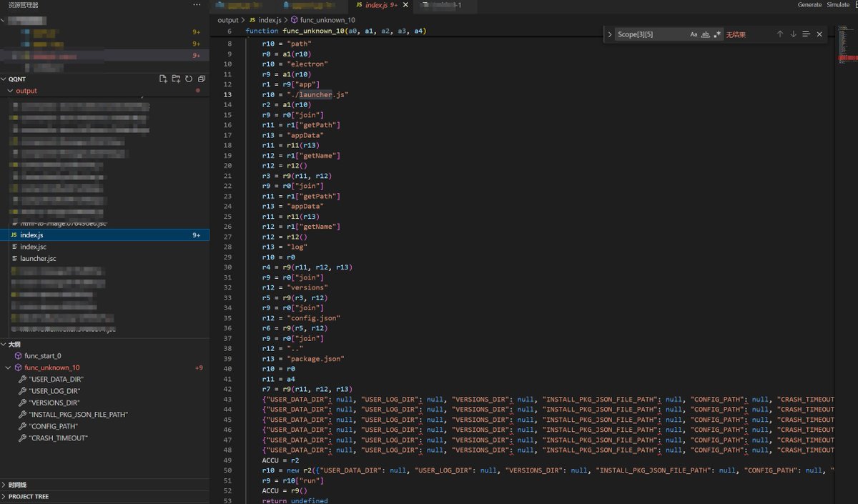858x504 pixels.
Task: Close the index.js editor tab
Action: pos(406,5)
